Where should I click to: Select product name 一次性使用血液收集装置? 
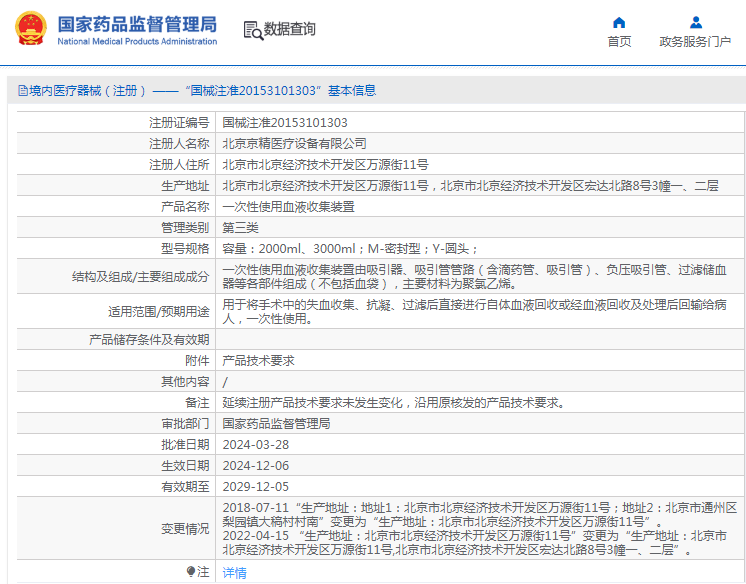tap(288, 207)
